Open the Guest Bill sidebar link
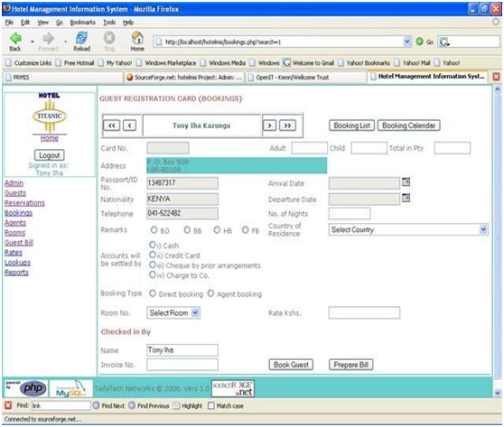The image size is (504, 427). 19,243
